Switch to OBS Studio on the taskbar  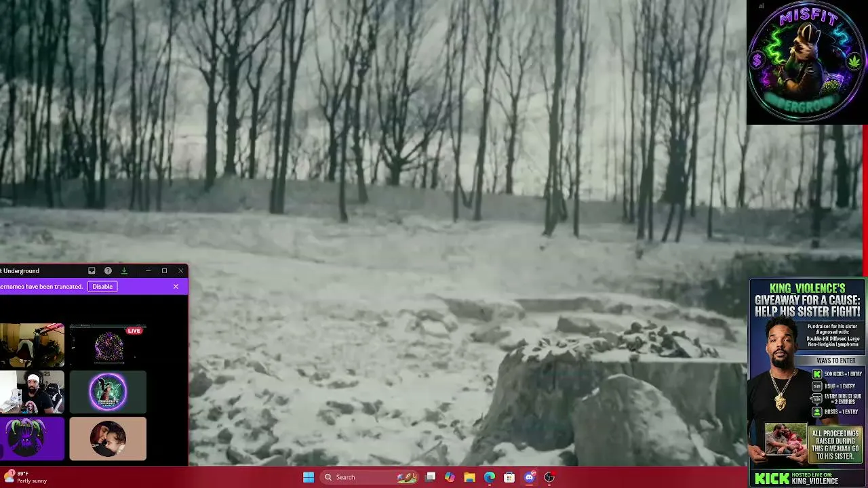(x=549, y=477)
